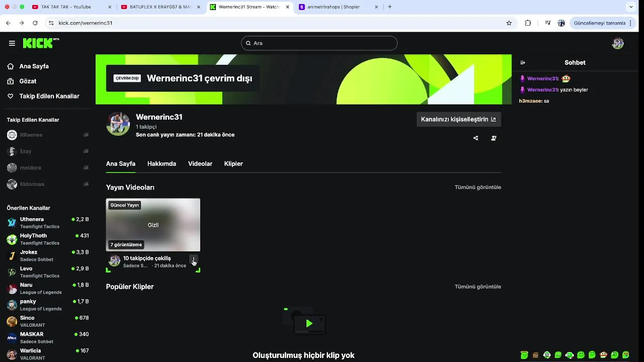Click the Werner avatar next to video title
Viewport: 644px width, 362px height.
[115, 260]
